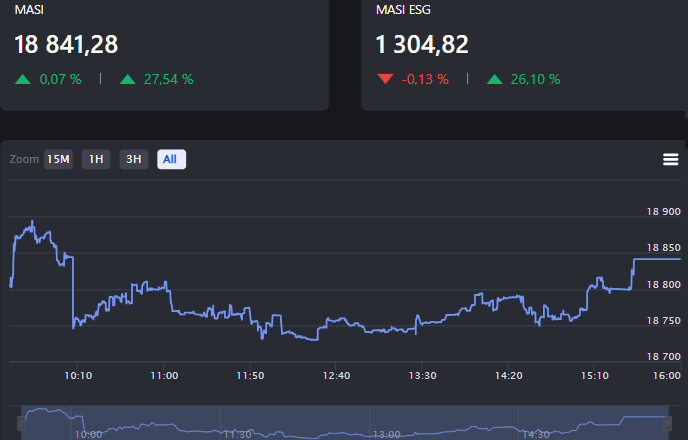Click the green up arrow beside 27,54 %
This screenshot has height=440, width=688.
(x=127, y=79)
